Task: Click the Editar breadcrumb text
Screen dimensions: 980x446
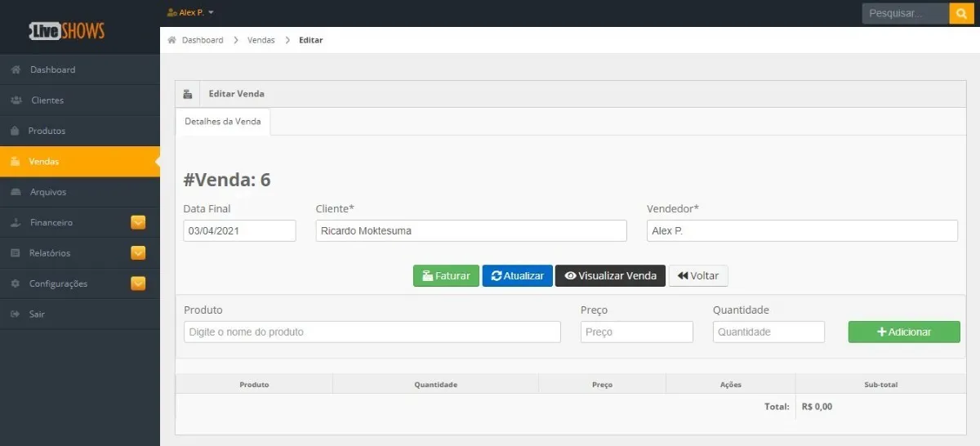Action: (311, 40)
